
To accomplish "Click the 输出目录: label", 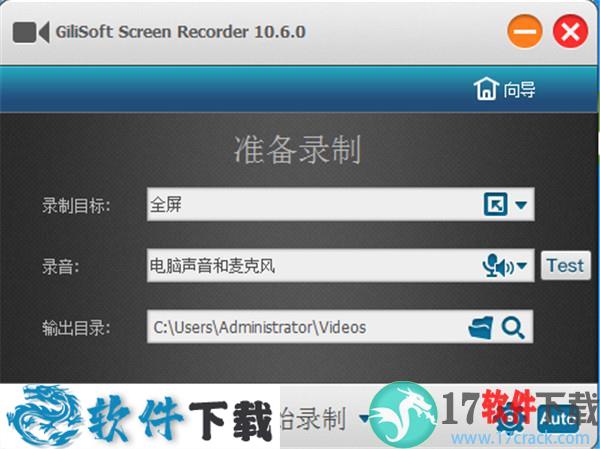I will point(76,328).
